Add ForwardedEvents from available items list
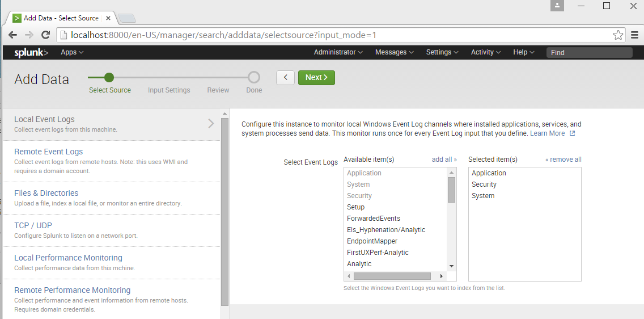Image resolution: width=644 pixels, height=319 pixels. click(374, 219)
